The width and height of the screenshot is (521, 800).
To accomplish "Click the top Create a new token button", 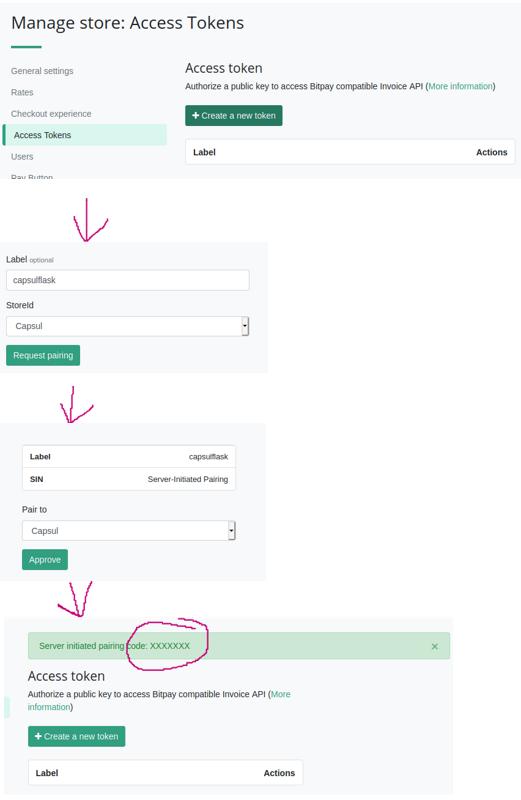I will 233,116.
